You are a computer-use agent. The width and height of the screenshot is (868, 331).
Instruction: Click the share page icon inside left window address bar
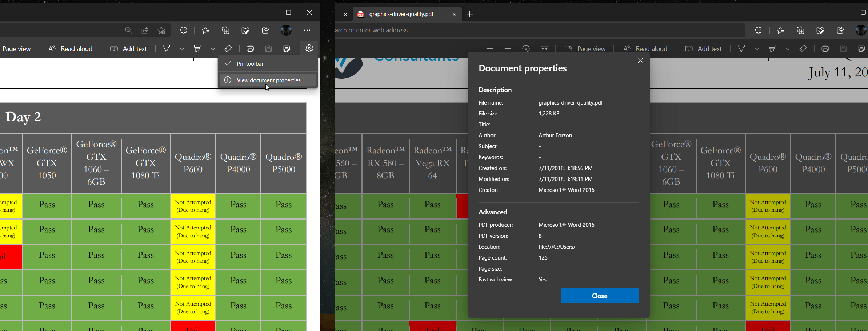145,30
